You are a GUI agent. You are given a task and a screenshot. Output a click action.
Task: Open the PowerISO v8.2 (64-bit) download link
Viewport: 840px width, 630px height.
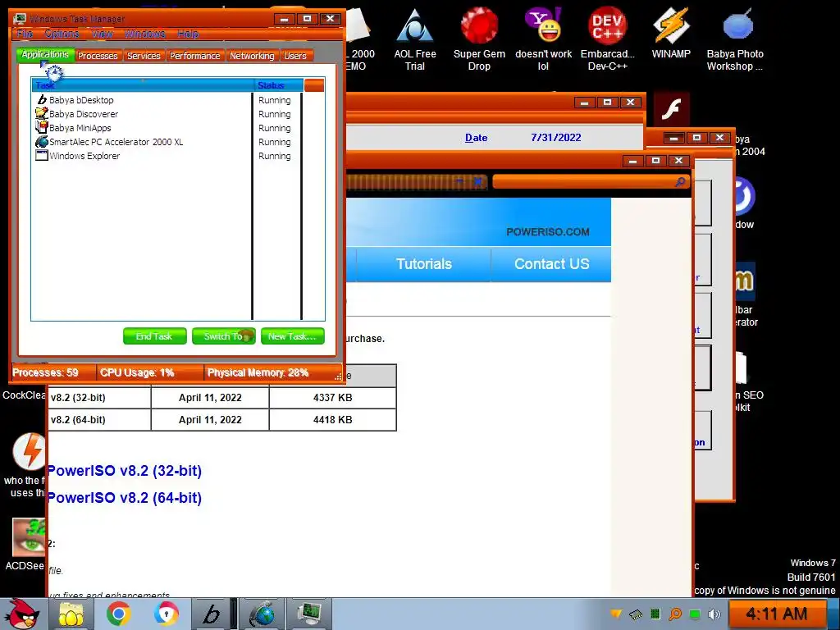click(125, 498)
